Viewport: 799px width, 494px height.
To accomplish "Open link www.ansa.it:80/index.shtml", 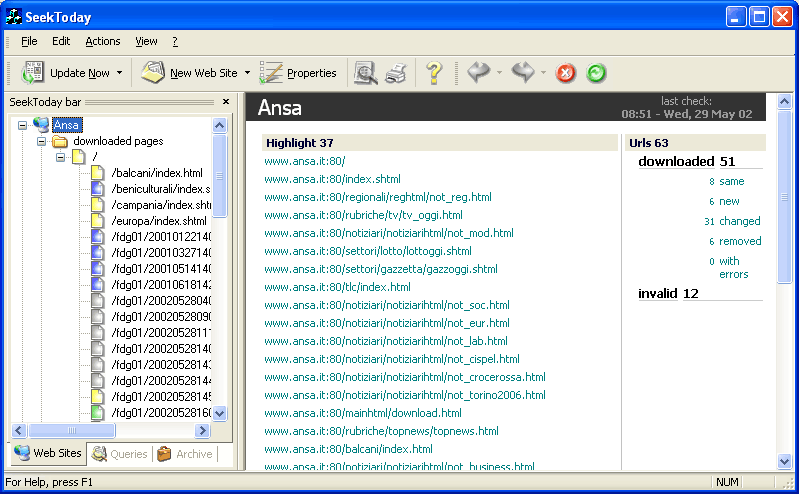I will tap(332, 179).
